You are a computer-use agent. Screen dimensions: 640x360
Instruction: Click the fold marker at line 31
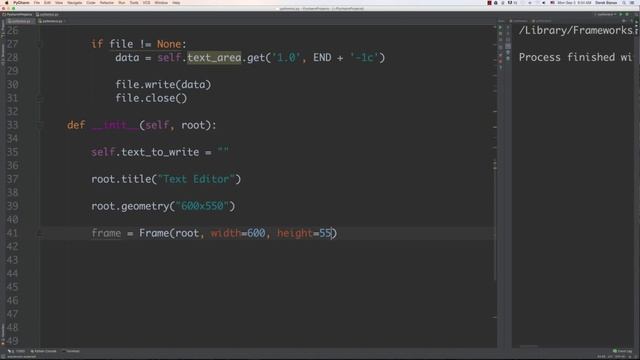click(x=40, y=98)
